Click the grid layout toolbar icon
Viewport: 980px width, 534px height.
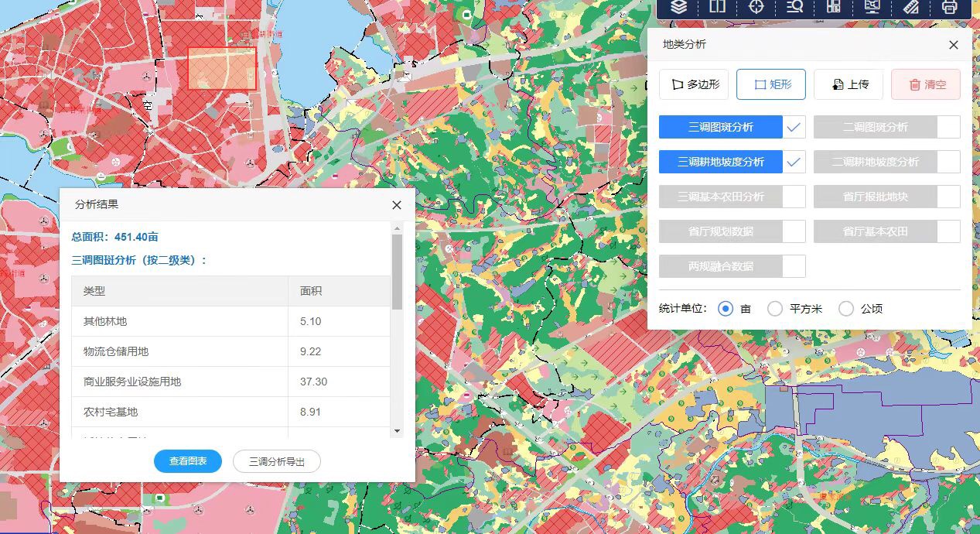(834, 7)
